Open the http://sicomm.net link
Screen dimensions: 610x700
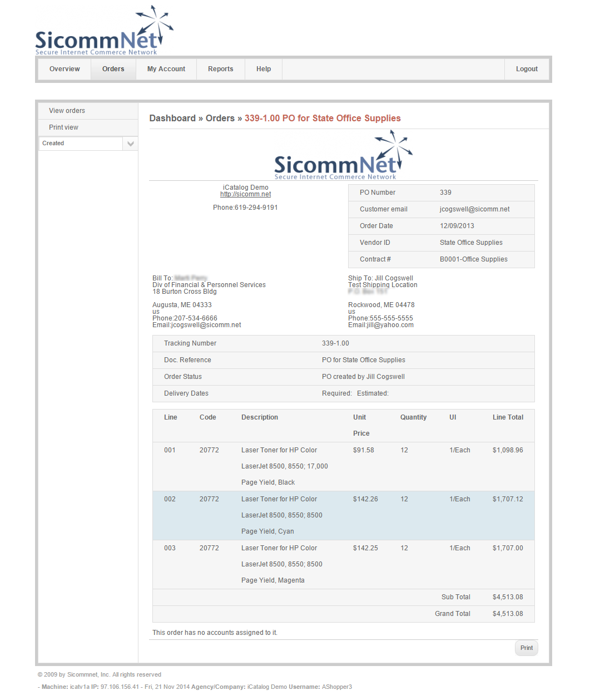245,194
